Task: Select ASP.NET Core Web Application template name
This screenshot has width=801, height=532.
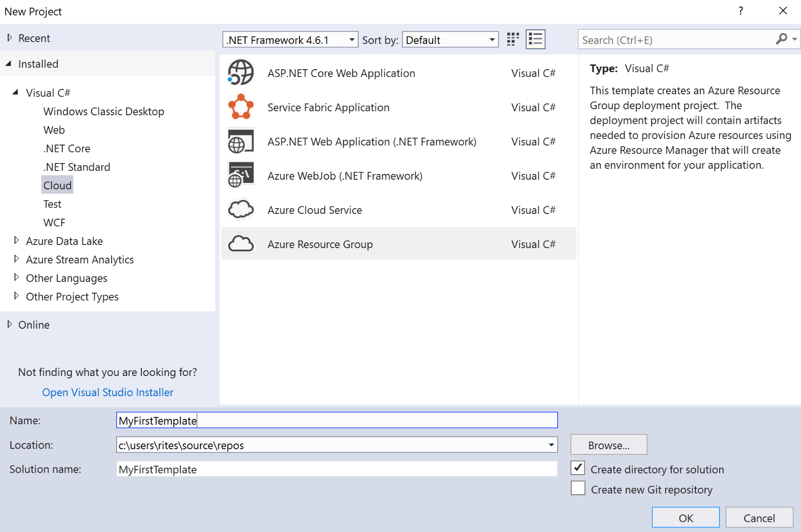Action: click(x=341, y=73)
